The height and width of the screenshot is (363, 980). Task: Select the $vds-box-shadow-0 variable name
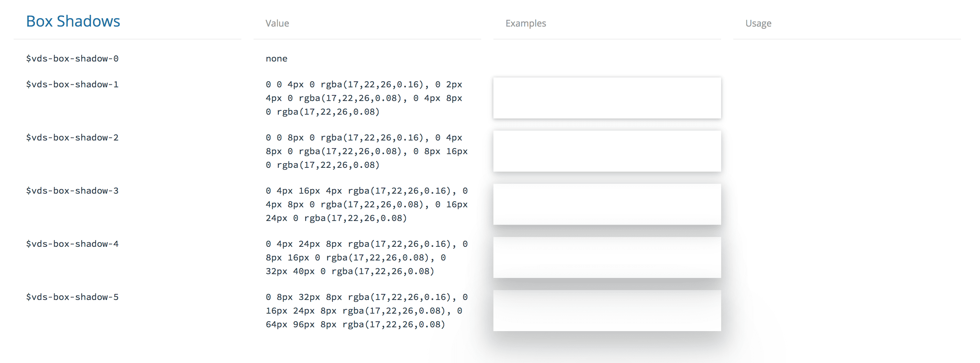coord(72,58)
